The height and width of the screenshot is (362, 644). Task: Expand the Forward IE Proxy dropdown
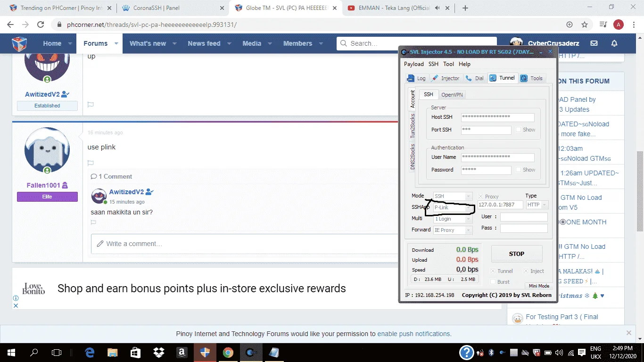click(469, 230)
